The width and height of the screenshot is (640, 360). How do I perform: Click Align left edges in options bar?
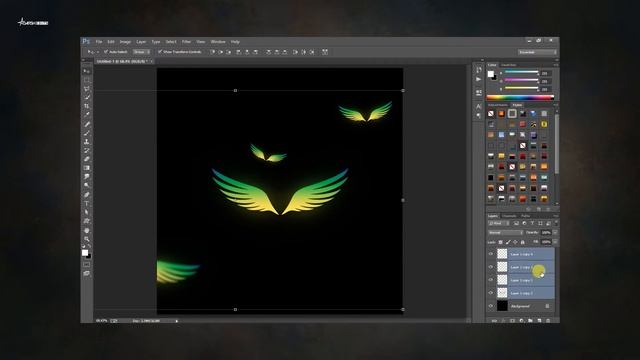(239, 52)
